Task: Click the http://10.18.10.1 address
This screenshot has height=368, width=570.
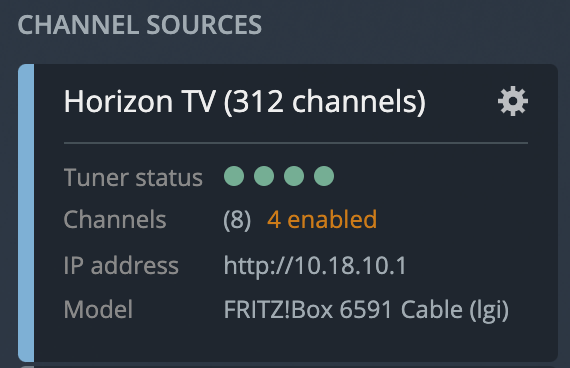Action: click(315, 266)
